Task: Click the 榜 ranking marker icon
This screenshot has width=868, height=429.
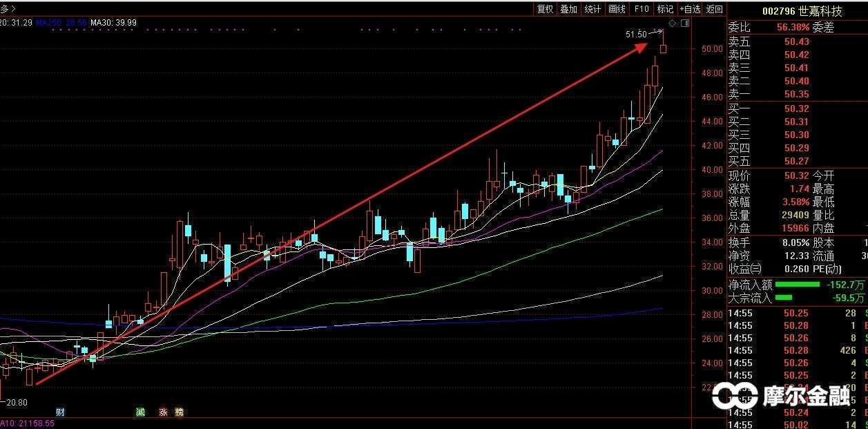Action: point(180,412)
